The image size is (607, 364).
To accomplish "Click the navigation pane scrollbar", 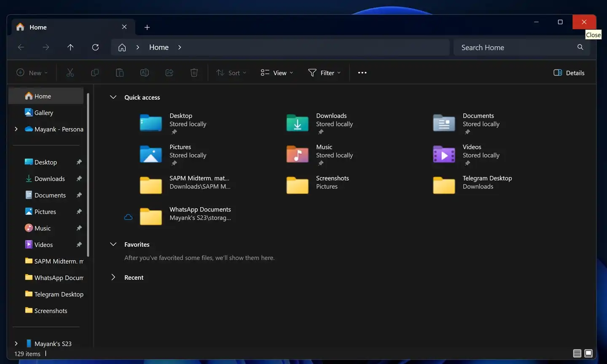I will (x=88, y=175).
